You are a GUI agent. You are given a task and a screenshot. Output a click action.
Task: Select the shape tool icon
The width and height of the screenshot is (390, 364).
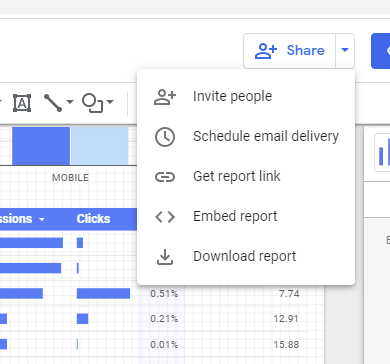[93, 103]
